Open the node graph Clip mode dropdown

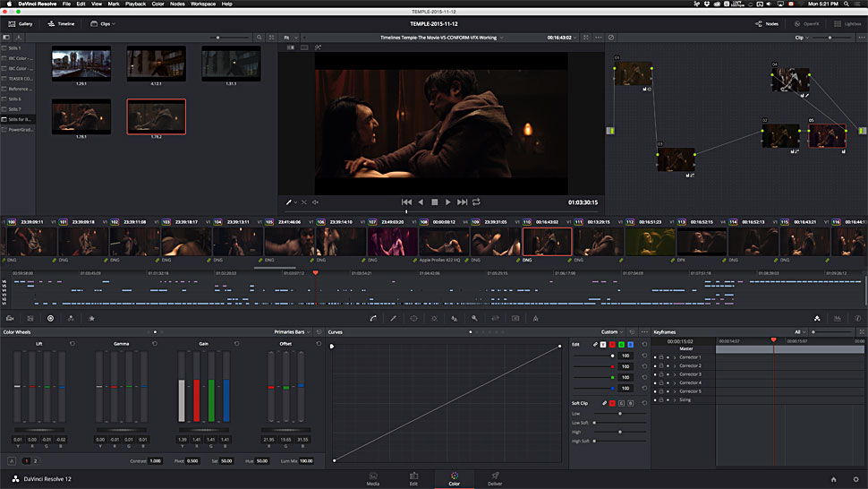[802, 38]
